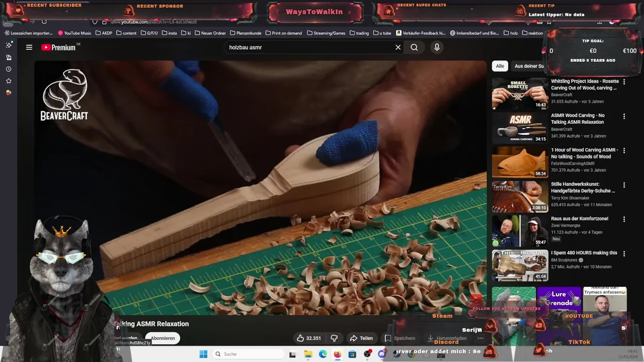This screenshot has height=362, width=644.
Task: Open sidebar synced tabs icon
Action: click(x=9, y=57)
